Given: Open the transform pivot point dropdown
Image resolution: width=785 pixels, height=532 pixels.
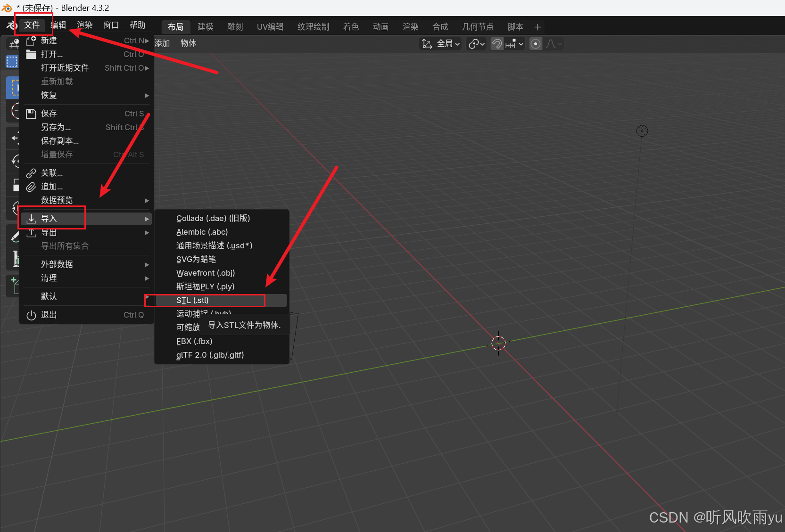Looking at the screenshot, I should pos(476,44).
